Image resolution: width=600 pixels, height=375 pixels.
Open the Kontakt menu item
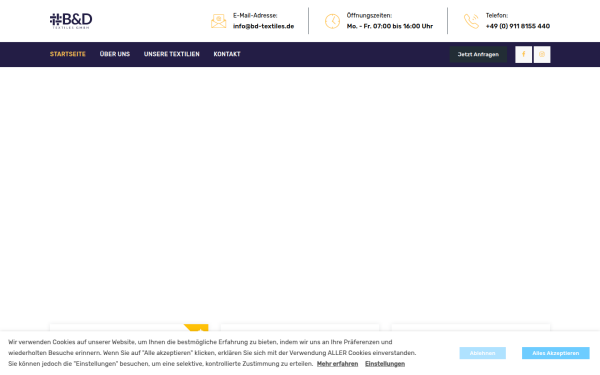(227, 54)
